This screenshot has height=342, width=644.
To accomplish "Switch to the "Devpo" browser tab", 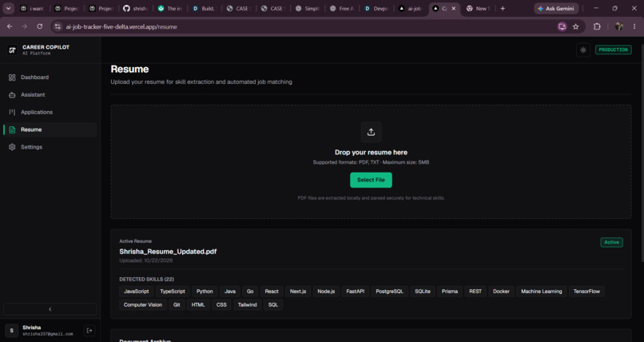I will [x=376, y=8].
